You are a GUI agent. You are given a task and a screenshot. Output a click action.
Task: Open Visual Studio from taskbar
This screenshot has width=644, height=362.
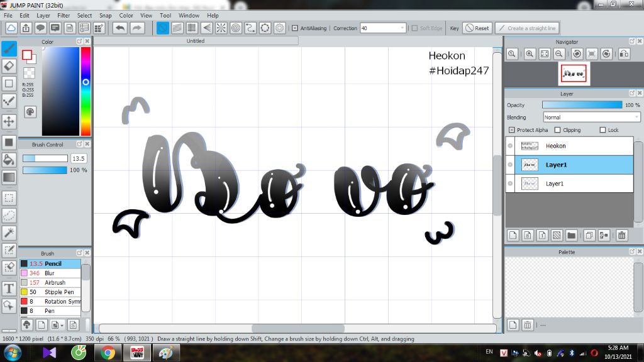[49, 353]
